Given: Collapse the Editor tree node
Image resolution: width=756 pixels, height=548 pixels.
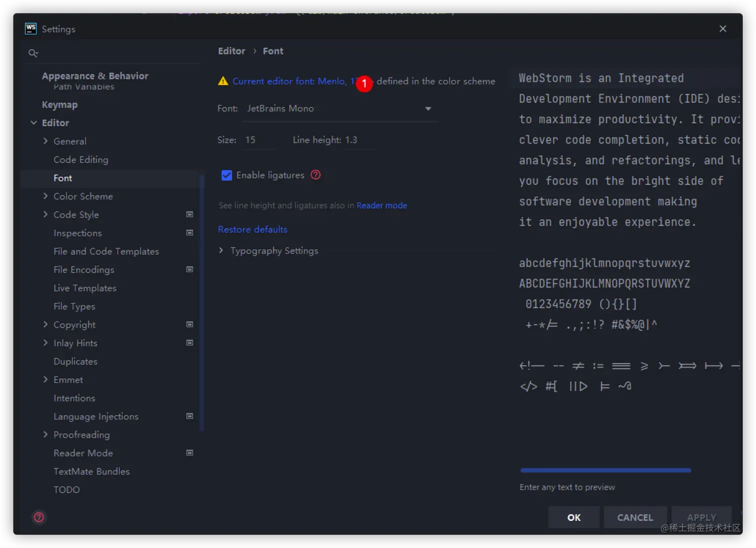Looking at the screenshot, I should [33, 123].
